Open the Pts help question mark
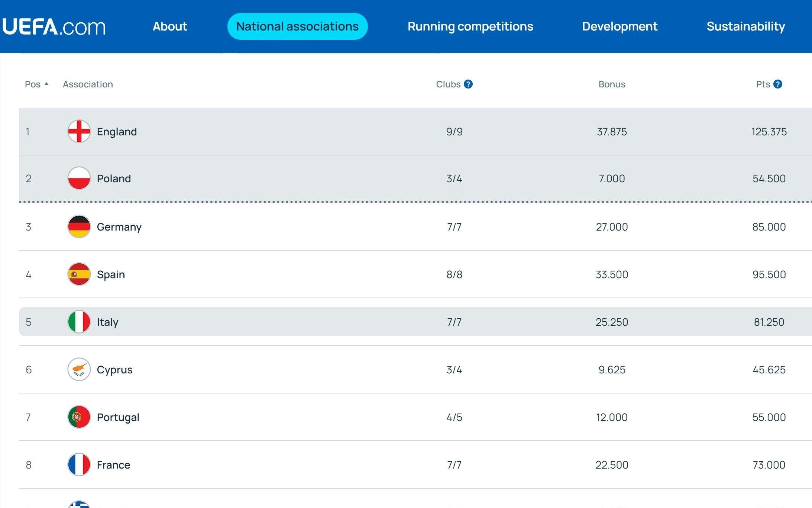The image size is (812, 508). click(778, 84)
